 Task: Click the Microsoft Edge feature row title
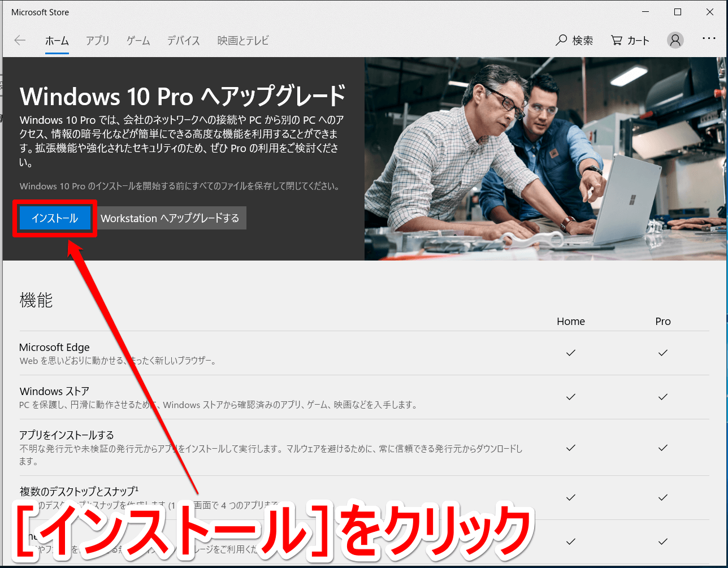(55, 347)
